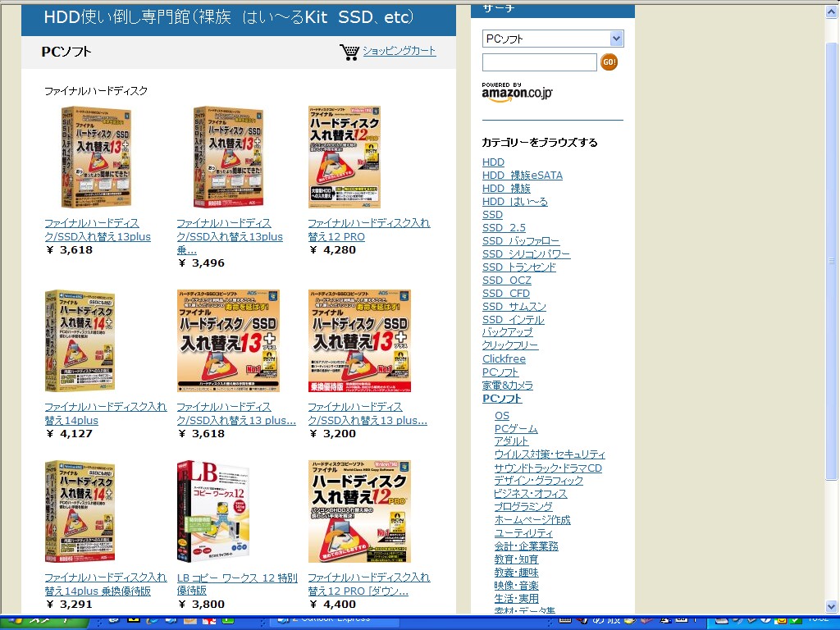Image resolution: width=840 pixels, height=630 pixels.
Task: Open the PCゲーム subcategory
Action: coord(516,428)
